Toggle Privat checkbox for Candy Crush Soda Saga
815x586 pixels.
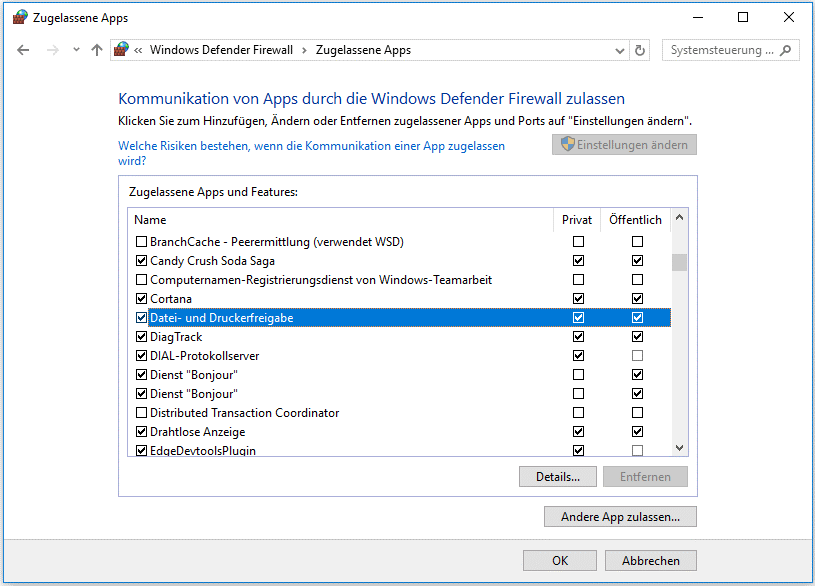[x=579, y=261]
